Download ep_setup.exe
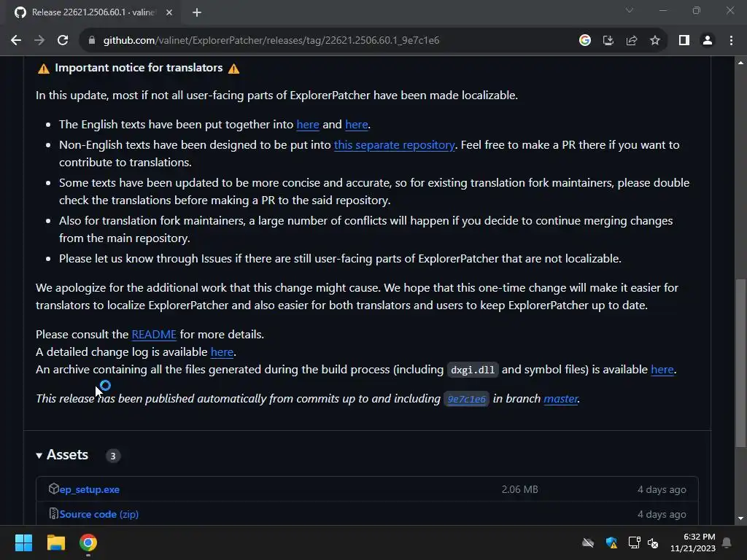Screen dimensions: 747x560 click(x=90, y=489)
